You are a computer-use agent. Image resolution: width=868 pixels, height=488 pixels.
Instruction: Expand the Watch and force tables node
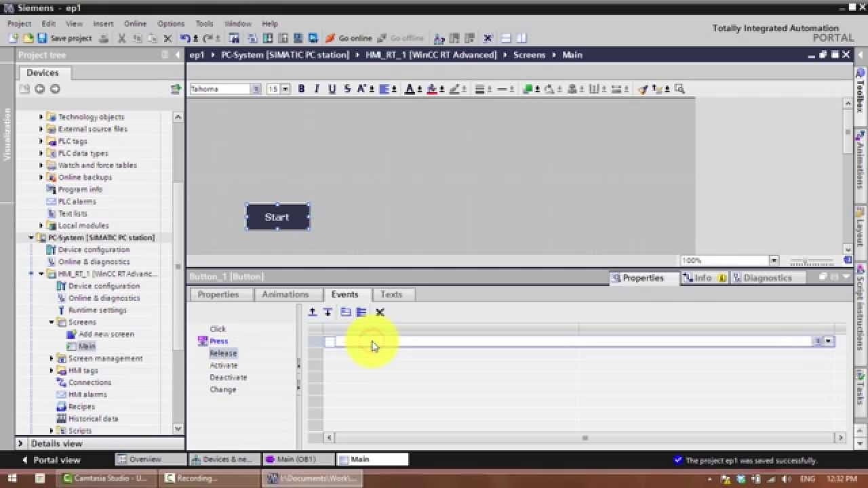tap(41, 165)
